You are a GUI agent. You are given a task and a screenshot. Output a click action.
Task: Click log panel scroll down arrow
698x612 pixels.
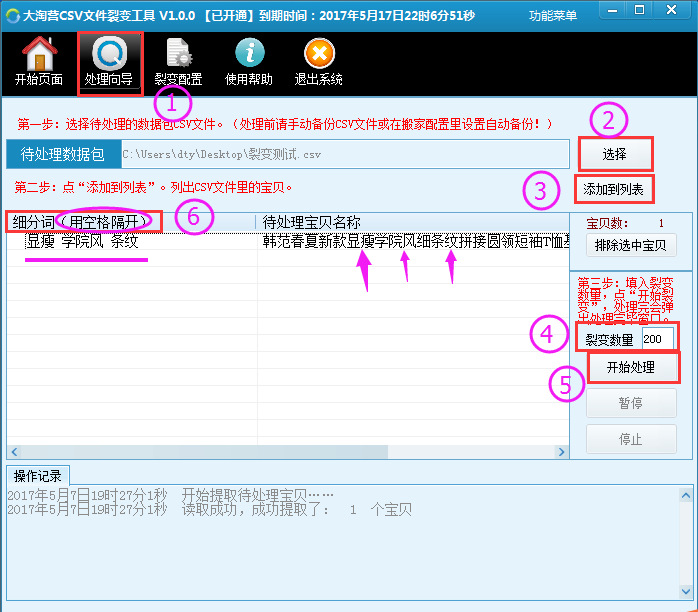(686, 591)
